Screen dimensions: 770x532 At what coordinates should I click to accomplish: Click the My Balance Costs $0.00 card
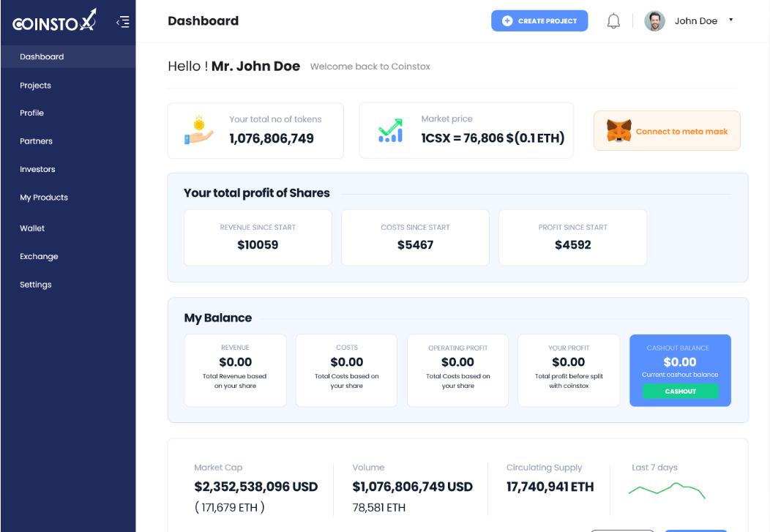tap(346, 370)
